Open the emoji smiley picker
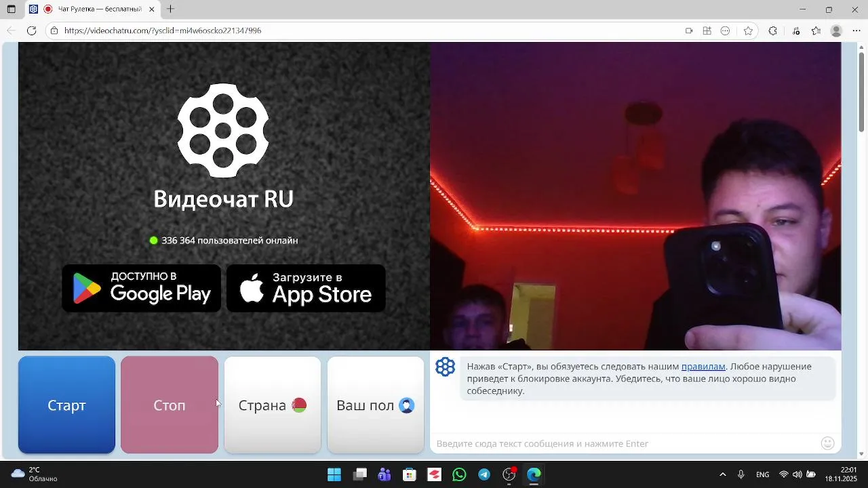The width and height of the screenshot is (868, 488). click(x=827, y=443)
